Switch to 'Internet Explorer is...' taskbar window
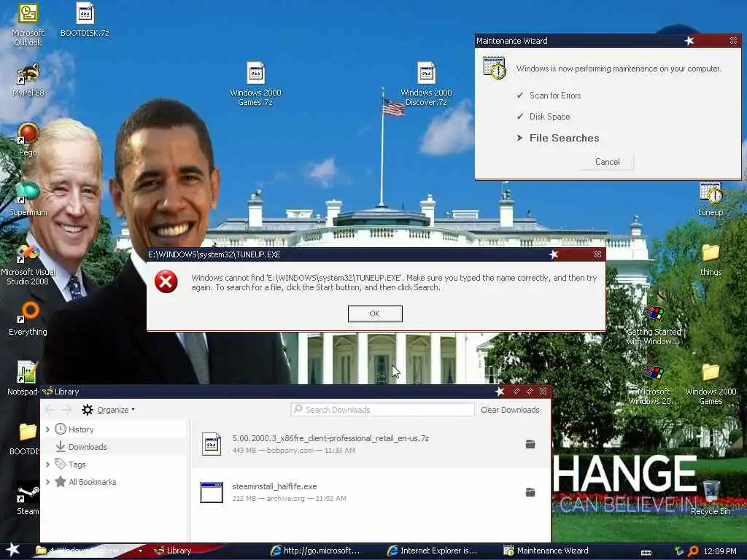 point(433,551)
